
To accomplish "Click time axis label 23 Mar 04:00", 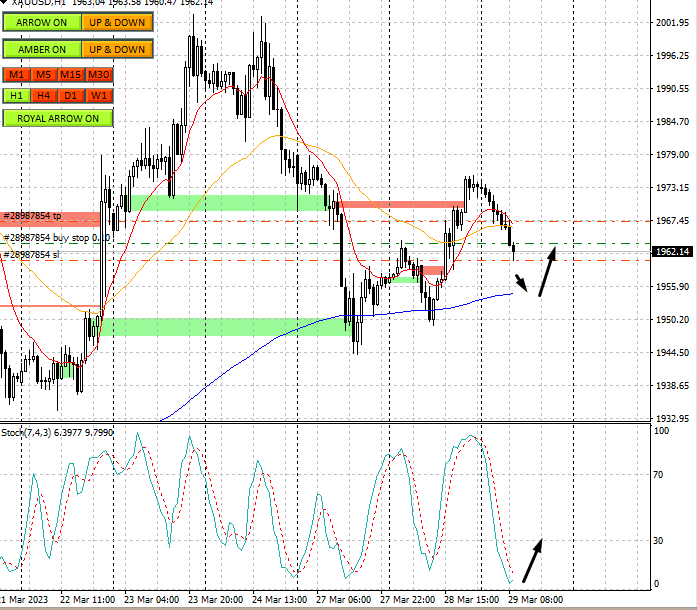I will [151, 599].
